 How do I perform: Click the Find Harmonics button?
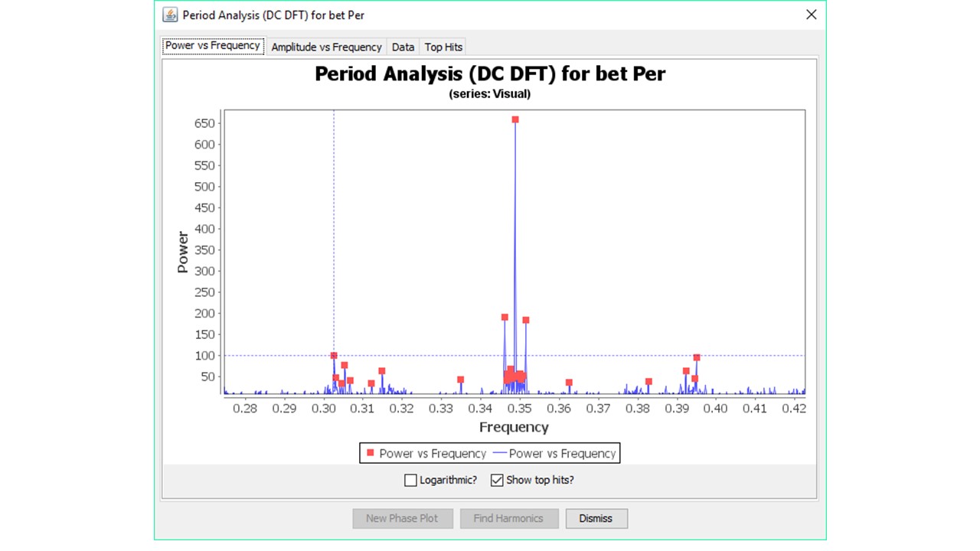pyautogui.click(x=508, y=518)
